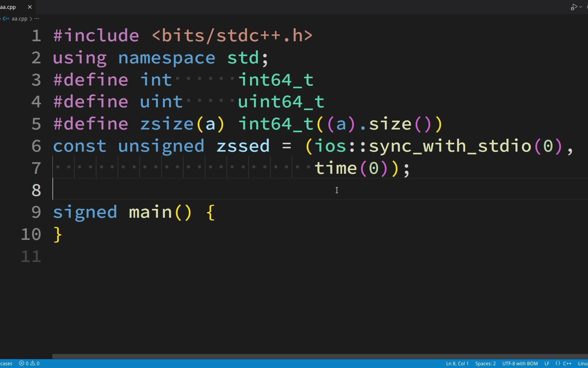Click int64_t on line 3

pyautogui.click(x=276, y=80)
